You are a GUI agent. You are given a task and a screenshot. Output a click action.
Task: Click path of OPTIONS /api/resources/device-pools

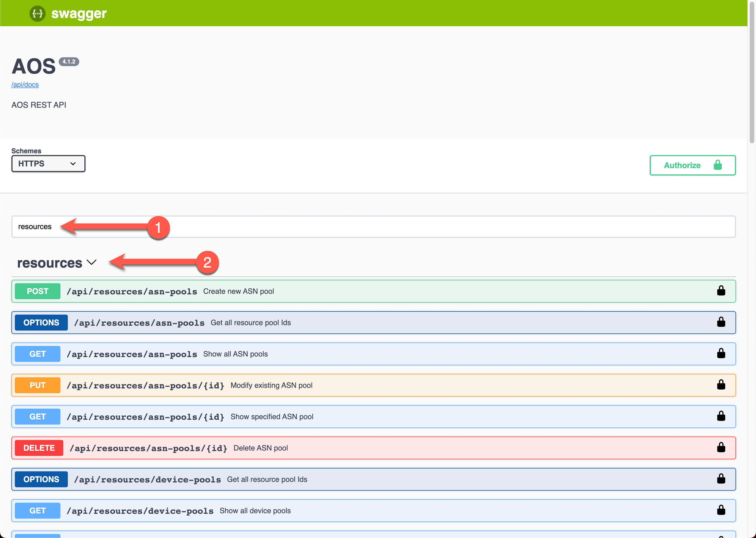(147, 480)
